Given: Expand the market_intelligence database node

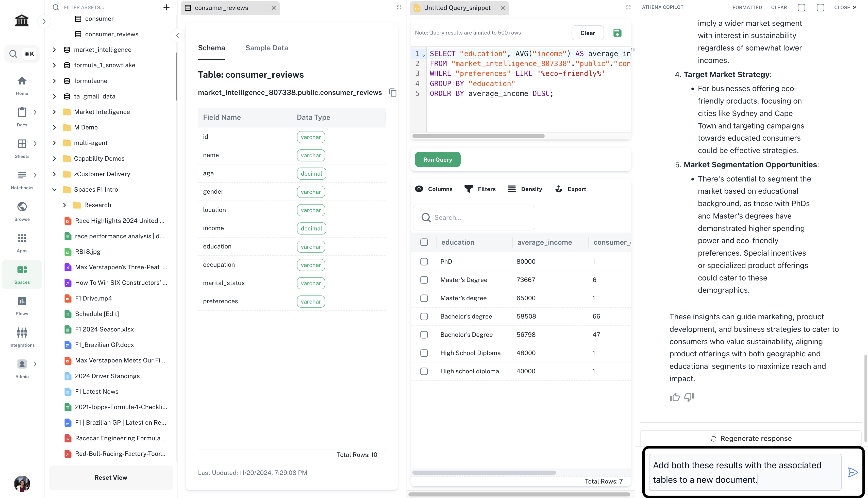Looking at the screenshot, I should [x=54, y=49].
